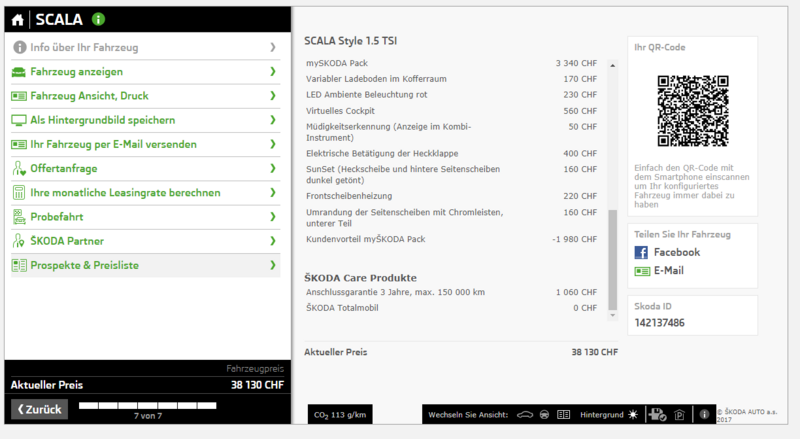The image size is (800, 439).
Task: Expand chevron on Prospekte & Preisliste row
Action: click(273, 265)
